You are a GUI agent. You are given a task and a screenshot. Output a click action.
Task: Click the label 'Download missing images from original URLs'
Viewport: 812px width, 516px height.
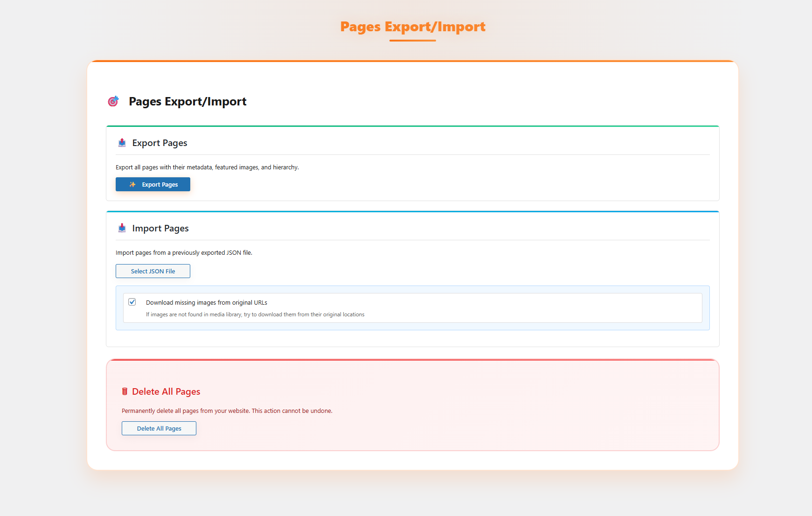pyautogui.click(x=207, y=303)
